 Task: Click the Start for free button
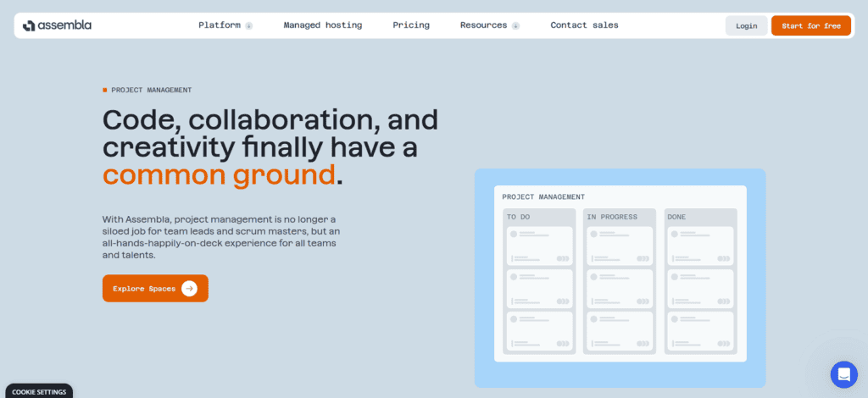pos(811,26)
